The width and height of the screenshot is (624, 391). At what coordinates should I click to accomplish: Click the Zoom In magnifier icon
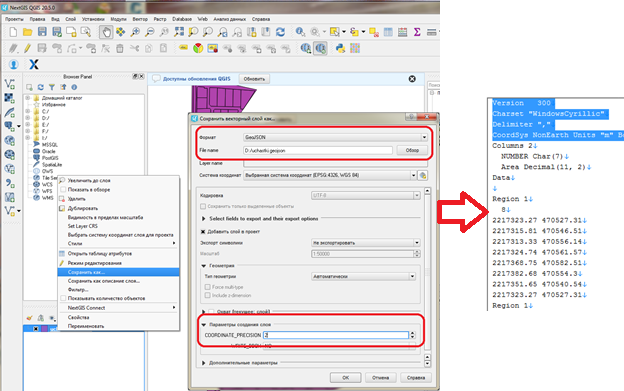(135, 32)
